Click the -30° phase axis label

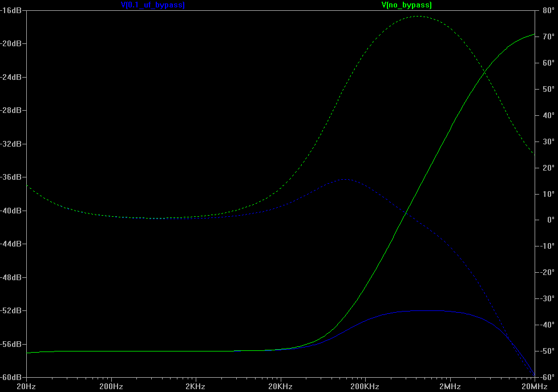coord(547,299)
